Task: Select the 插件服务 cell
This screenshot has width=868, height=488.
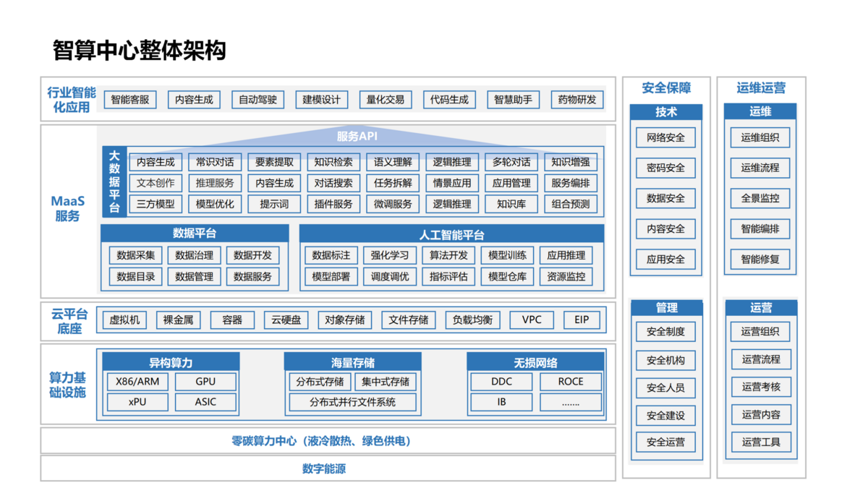Action: pos(333,204)
